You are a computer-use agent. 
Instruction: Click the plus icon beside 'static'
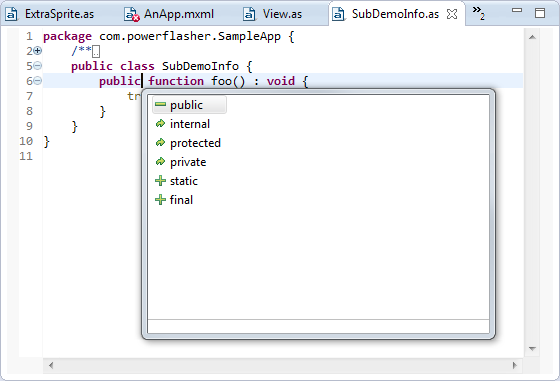(160, 181)
